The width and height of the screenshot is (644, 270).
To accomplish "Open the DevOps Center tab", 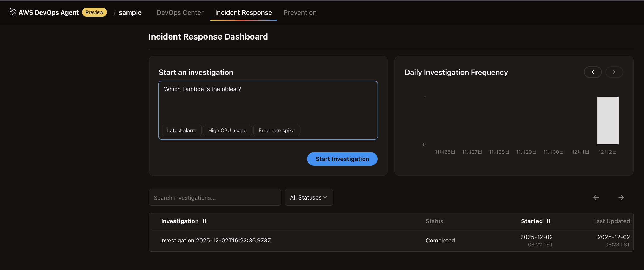I will (x=180, y=12).
